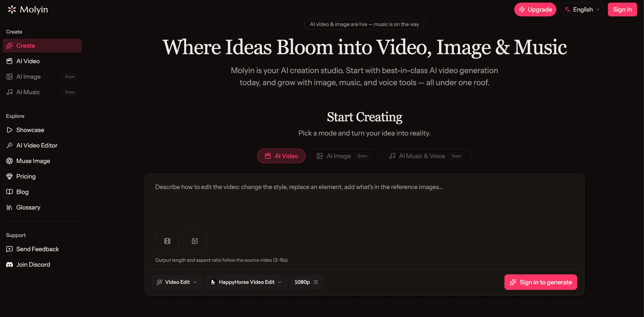Click the announcement banner about music
Viewport: 644px width, 317px height.
click(364, 24)
